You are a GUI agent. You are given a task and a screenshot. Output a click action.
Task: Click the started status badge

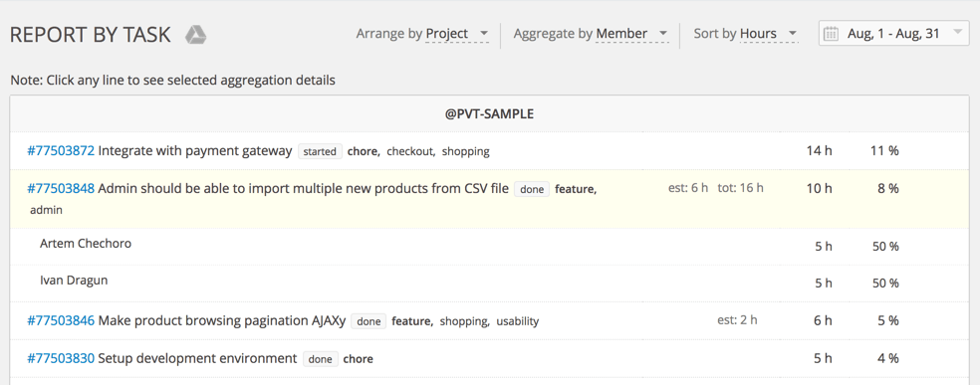click(x=320, y=151)
